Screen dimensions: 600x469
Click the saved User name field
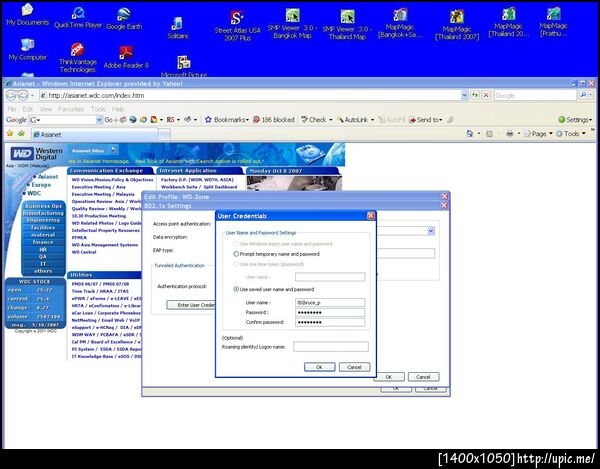click(x=330, y=303)
